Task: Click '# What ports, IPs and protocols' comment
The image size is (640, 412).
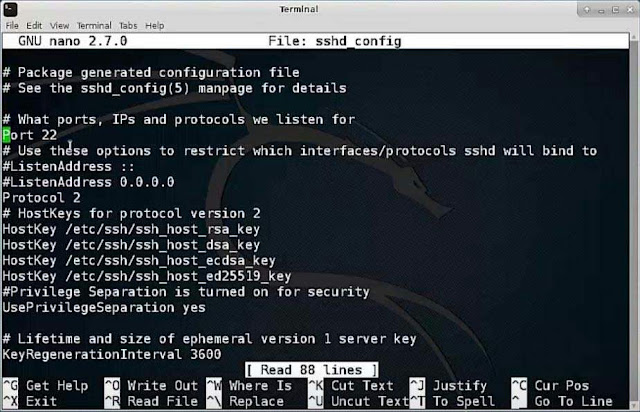Action: click(x=179, y=120)
